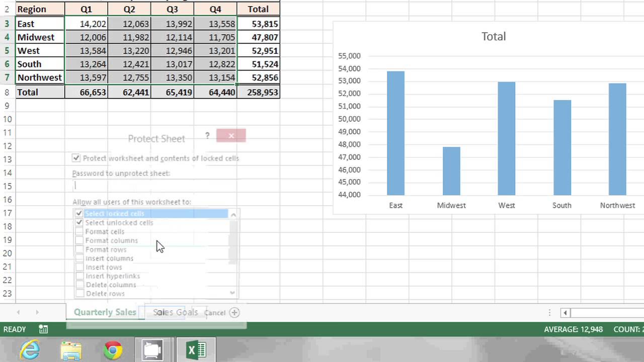Select the Midwest row label cell

tap(40, 37)
